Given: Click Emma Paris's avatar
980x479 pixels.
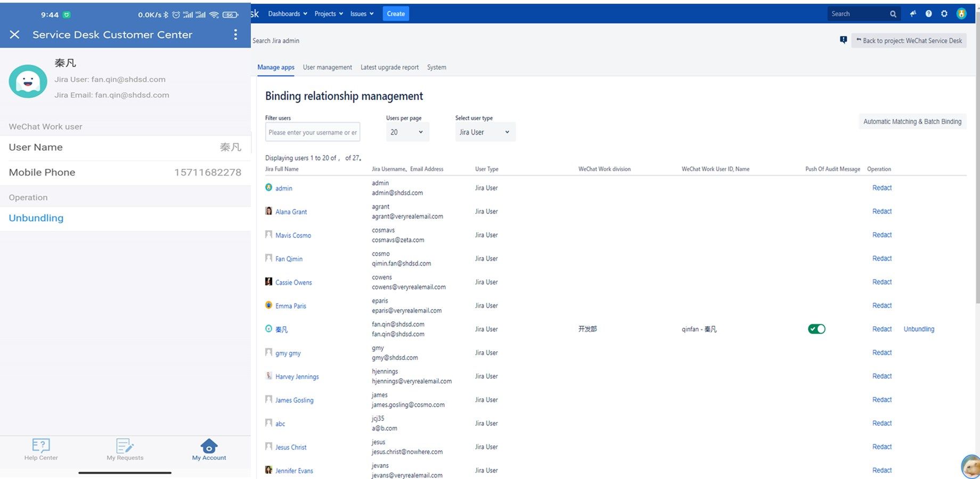Looking at the screenshot, I should point(268,305).
